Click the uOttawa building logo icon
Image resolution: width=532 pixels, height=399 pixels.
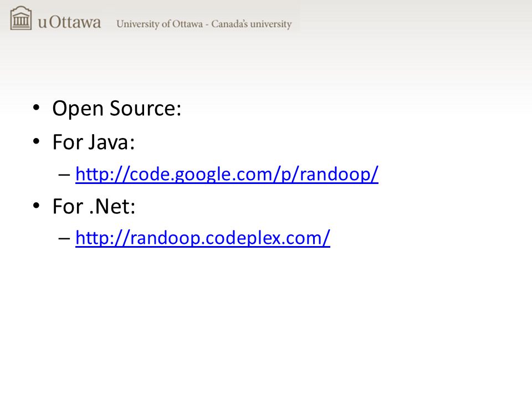21,18
